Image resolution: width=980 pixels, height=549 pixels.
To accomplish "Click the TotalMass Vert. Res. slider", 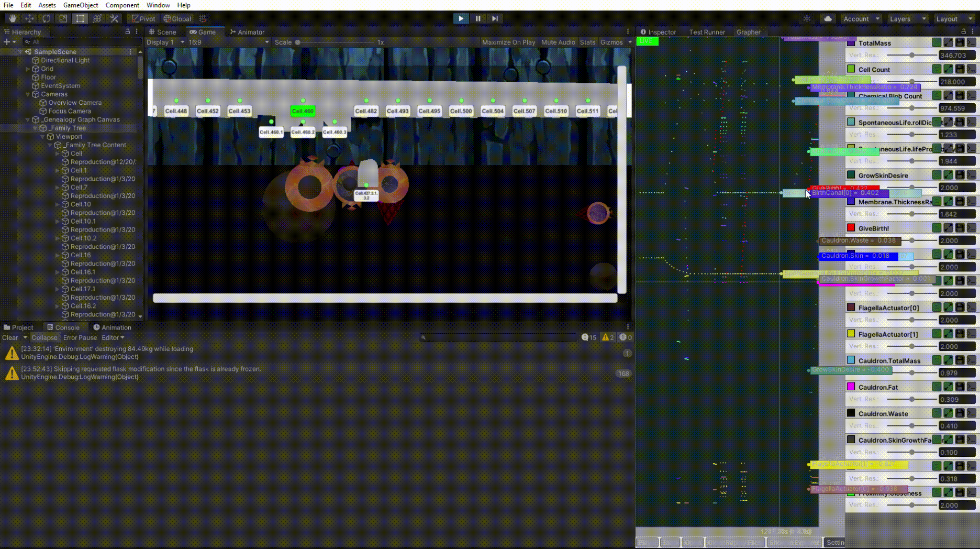I will [911, 55].
